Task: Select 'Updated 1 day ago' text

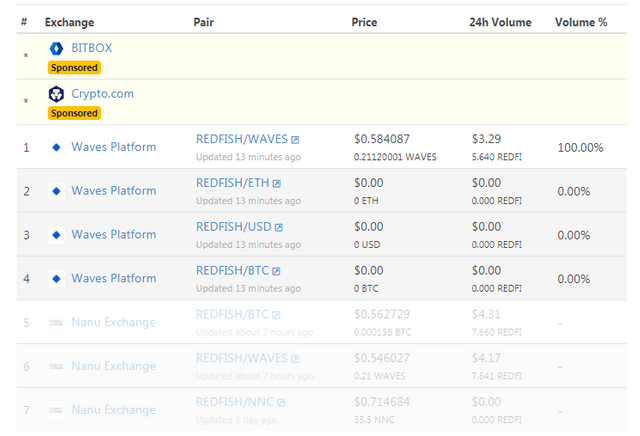Action: point(236,420)
